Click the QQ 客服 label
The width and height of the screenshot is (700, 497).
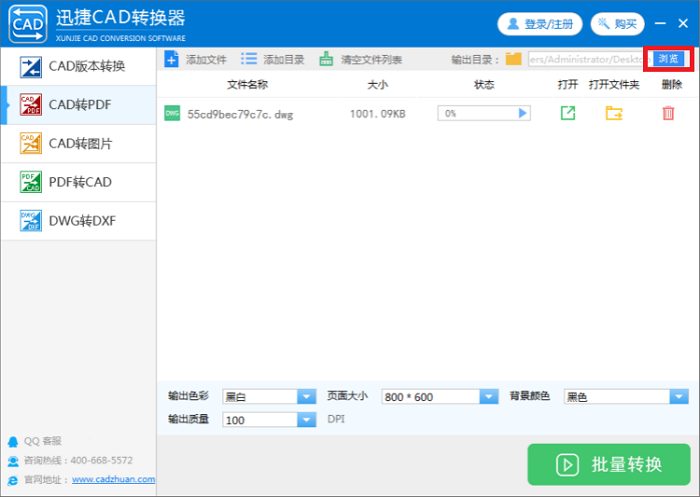[x=42, y=441]
